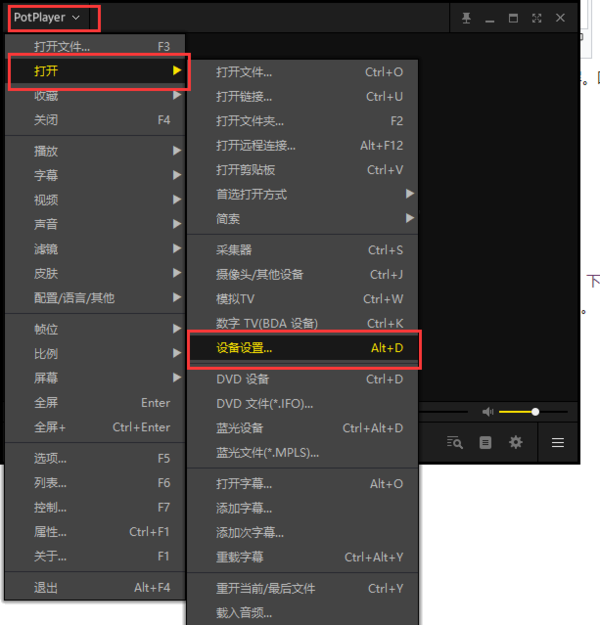Choose 打开链接... menu entry
The width and height of the screenshot is (600, 625).
302,97
